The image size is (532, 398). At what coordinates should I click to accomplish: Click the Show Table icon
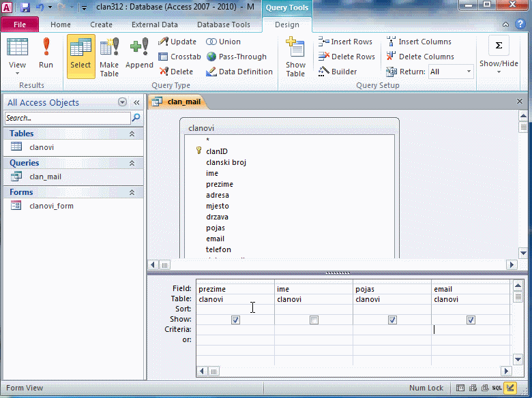[x=295, y=56]
